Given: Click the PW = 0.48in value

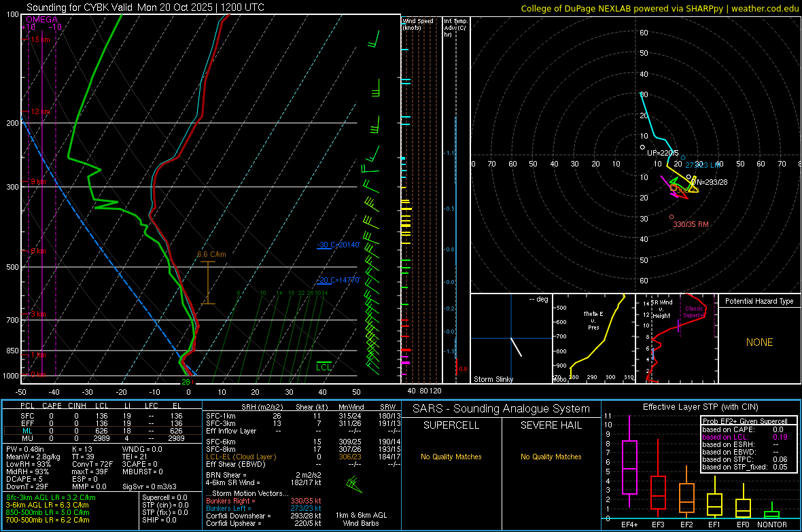Looking at the screenshot, I should (25, 449).
